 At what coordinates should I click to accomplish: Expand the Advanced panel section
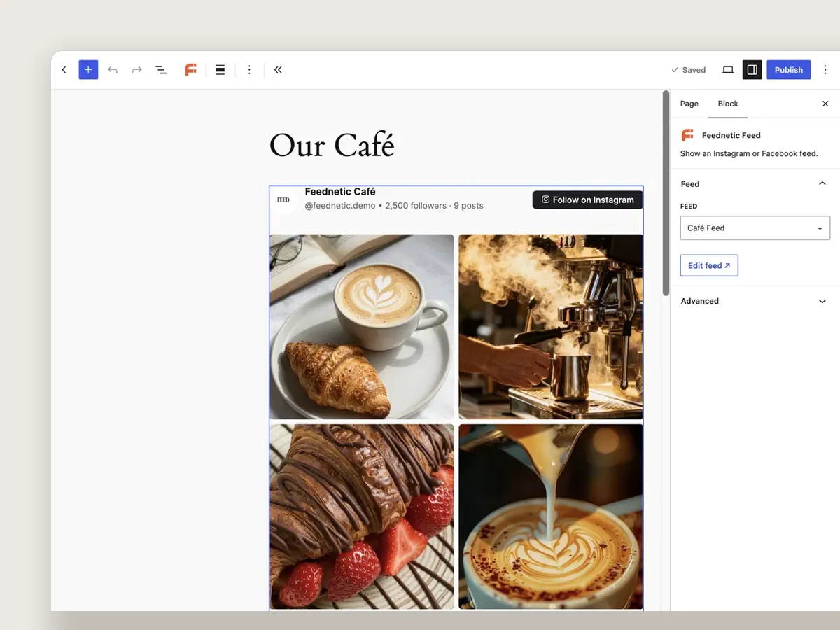pos(755,301)
